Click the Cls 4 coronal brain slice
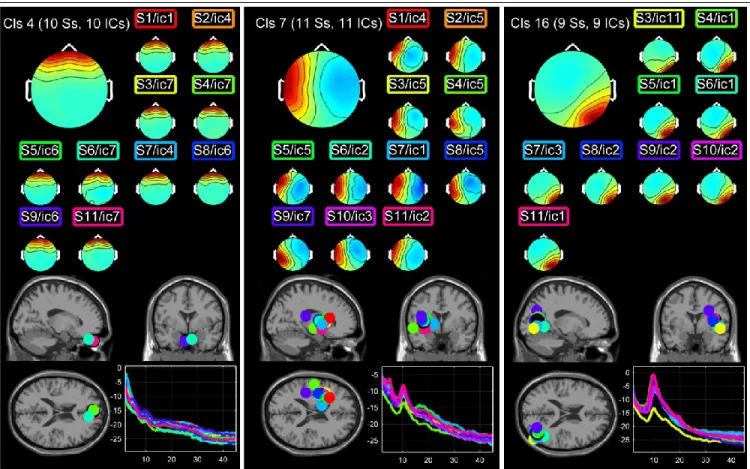The image size is (750, 469). [186, 318]
